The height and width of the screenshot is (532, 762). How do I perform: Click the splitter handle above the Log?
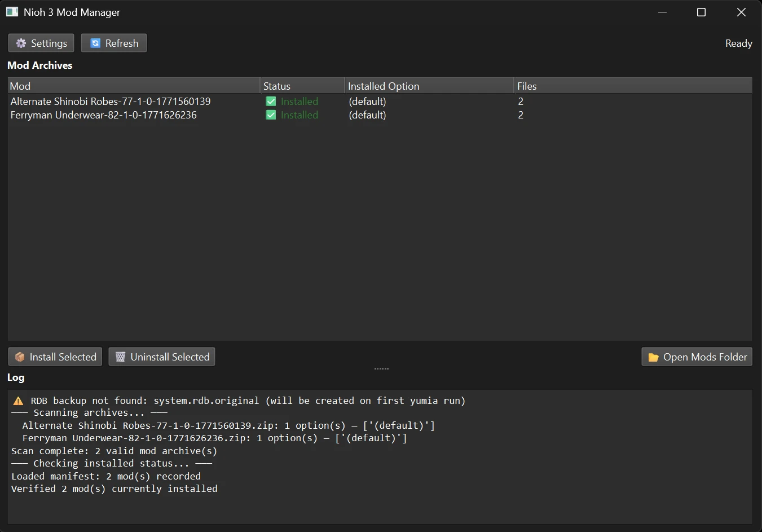pos(381,368)
